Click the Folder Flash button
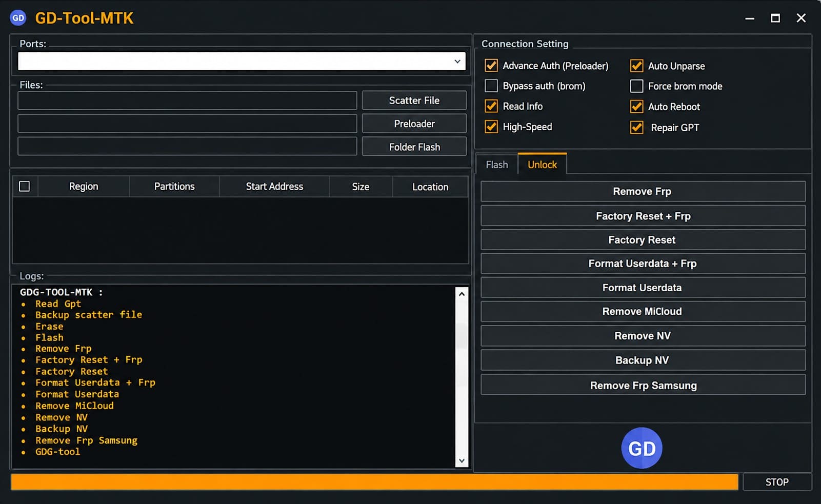This screenshot has width=821, height=504. pos(414,147)
